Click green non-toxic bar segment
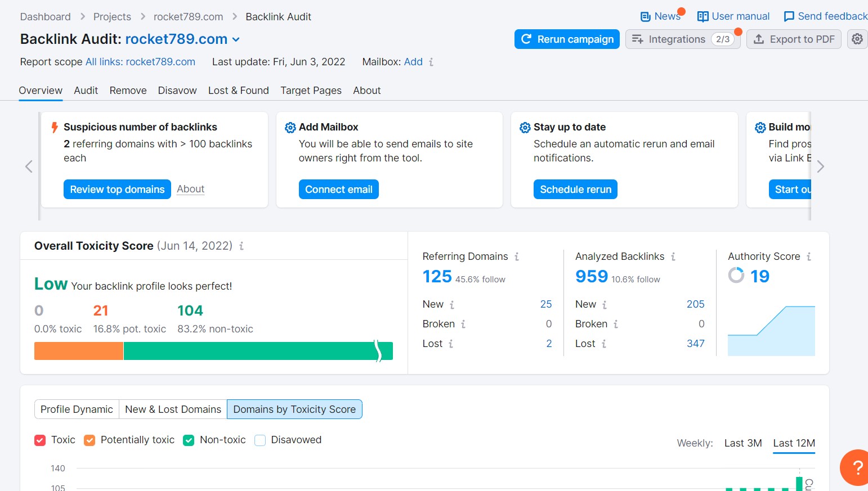The image size is (868, 491). coord(258,351)
